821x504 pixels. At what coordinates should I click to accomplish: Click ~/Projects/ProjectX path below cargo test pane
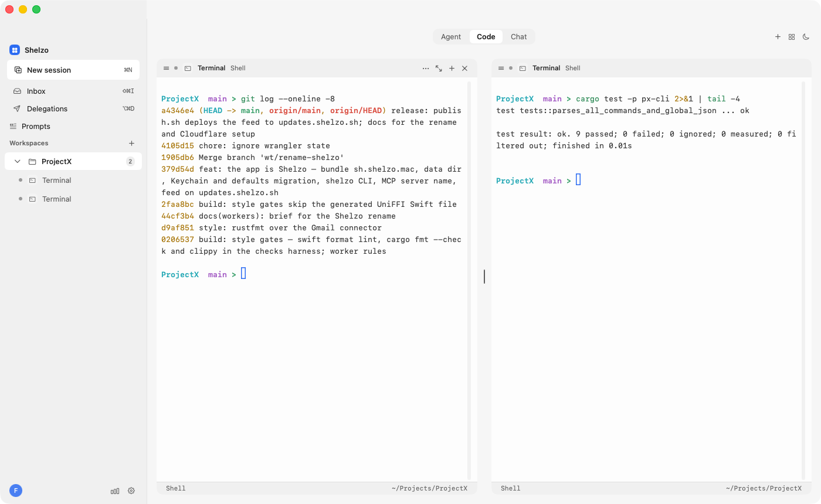[x=764, y=488]
